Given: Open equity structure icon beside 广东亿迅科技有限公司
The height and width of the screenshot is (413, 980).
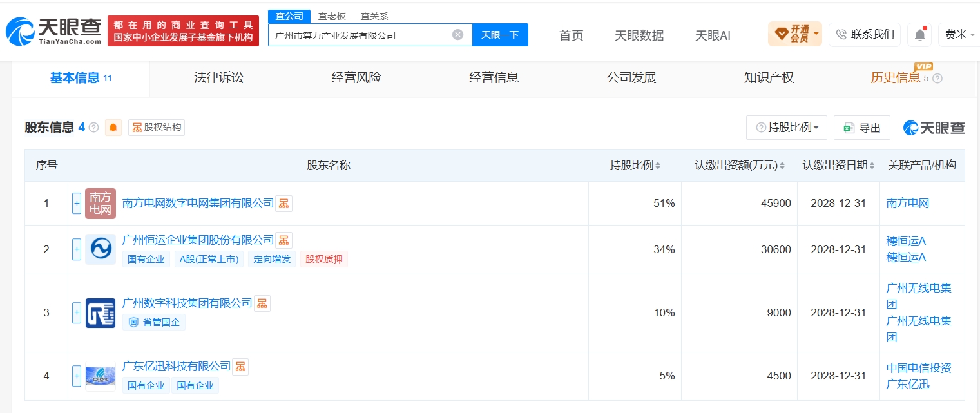Looking at the screenshot, I should coord(240,367).
